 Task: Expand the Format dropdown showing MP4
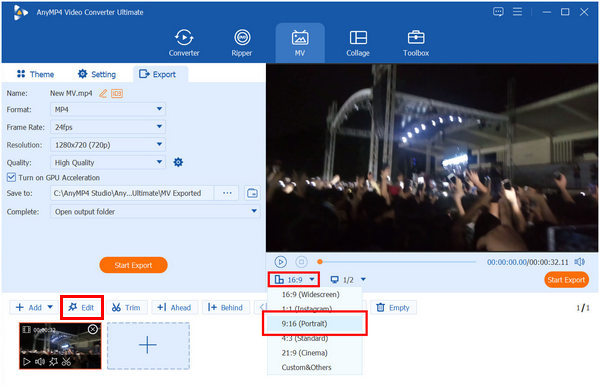coord(108,109)
